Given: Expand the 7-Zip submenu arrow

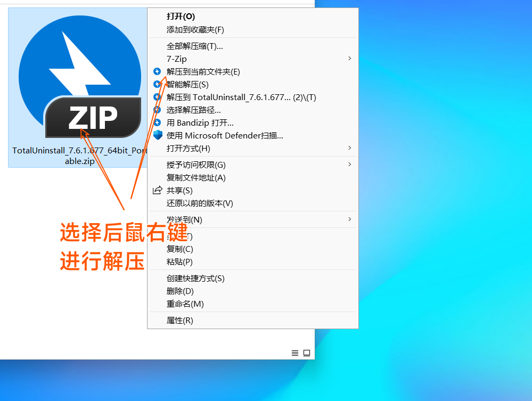Looking at the screenshot, I should 349,59.
